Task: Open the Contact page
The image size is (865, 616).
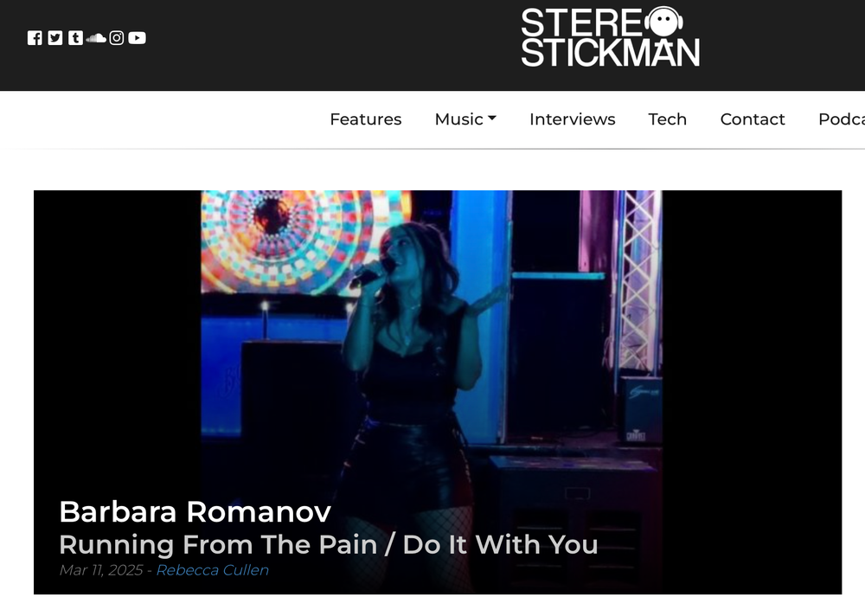Action: [x=753, y=119]
